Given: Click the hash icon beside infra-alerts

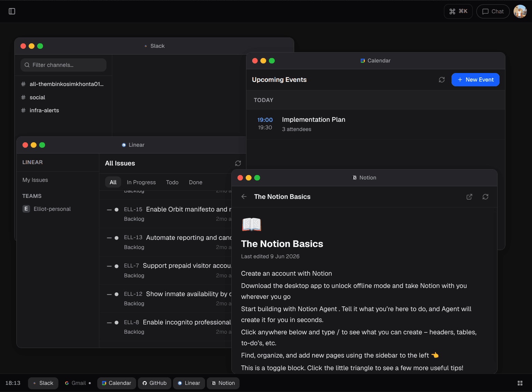Looking at the screenshot, I should 23,110.
